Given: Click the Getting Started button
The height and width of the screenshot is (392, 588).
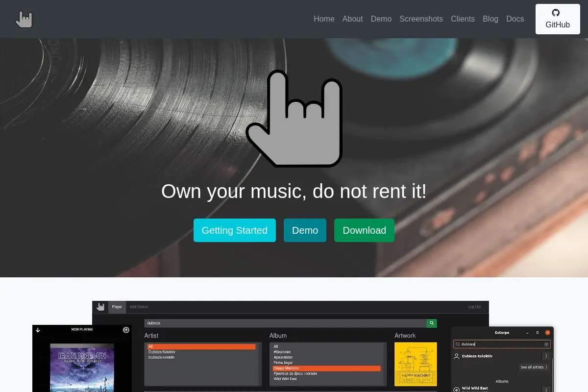Looking at the screenshot, I should coord(235,230).
